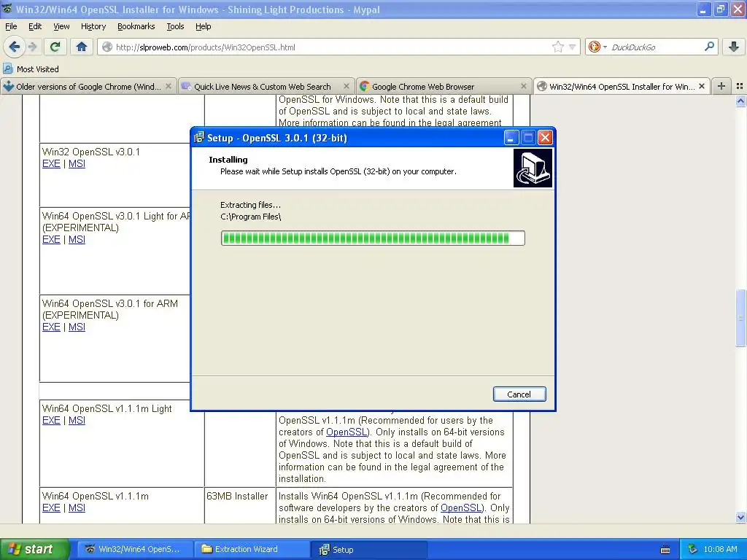Download Win64 OpenSSL v3.0.1 Light ARM EXE

51,239
